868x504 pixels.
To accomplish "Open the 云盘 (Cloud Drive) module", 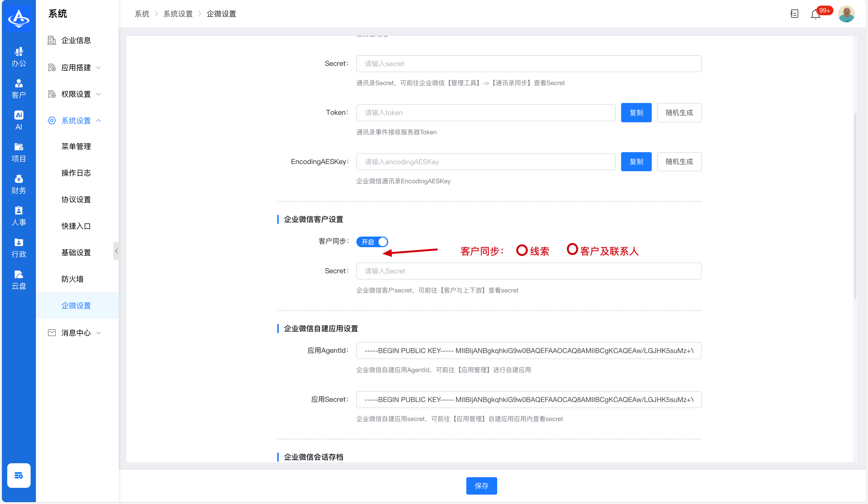I will [19, 279].
